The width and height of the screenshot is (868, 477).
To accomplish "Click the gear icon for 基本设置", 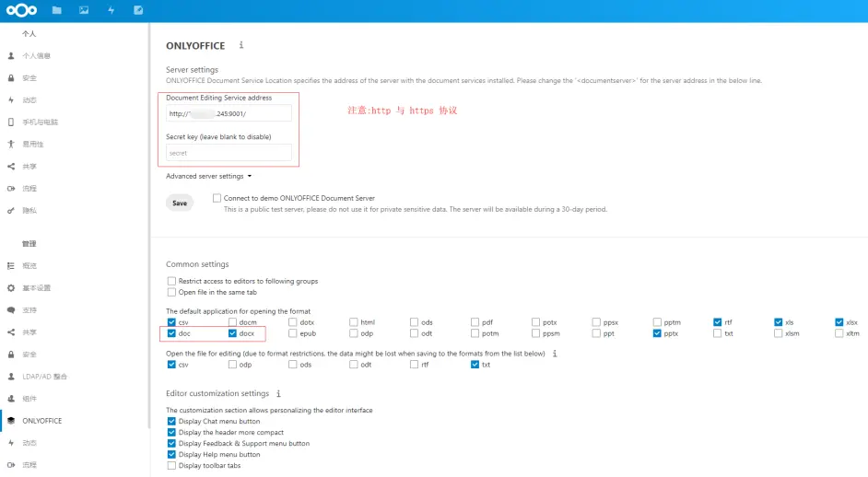I will click(11, 288).
